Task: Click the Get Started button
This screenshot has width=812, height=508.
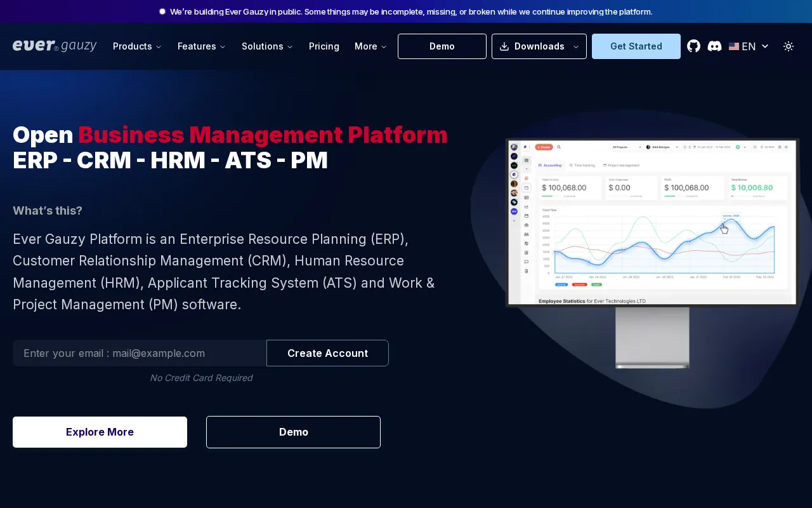Action: pos(636,46)
